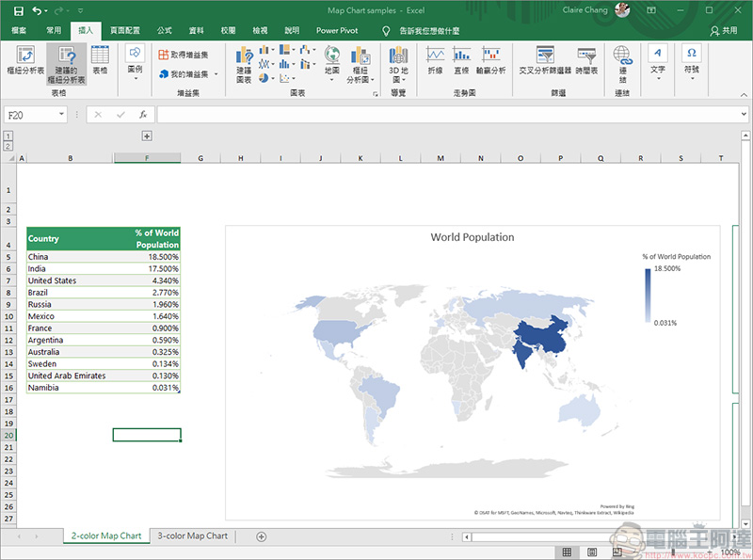Click the scatter chart icon

[x=284, y=78]
